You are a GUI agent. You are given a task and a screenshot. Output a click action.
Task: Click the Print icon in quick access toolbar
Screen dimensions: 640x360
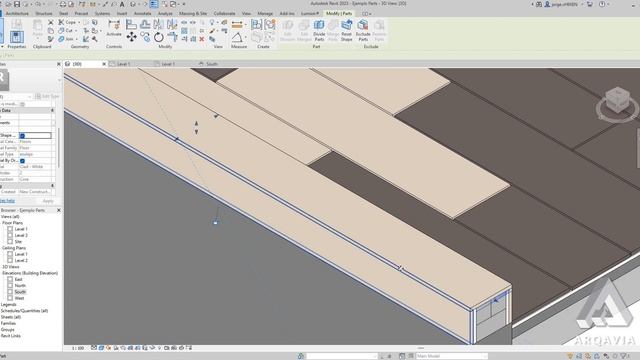[62, 4]
